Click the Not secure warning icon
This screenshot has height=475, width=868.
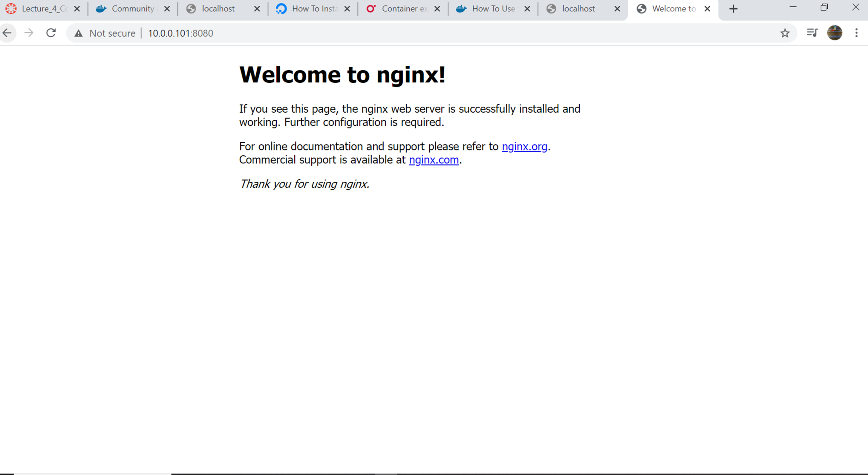79,33
